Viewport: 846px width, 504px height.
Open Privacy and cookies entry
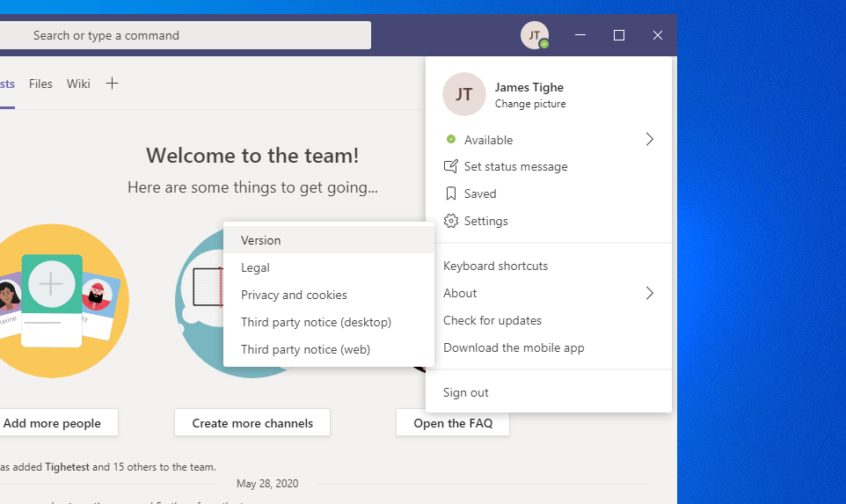(294, 295)
